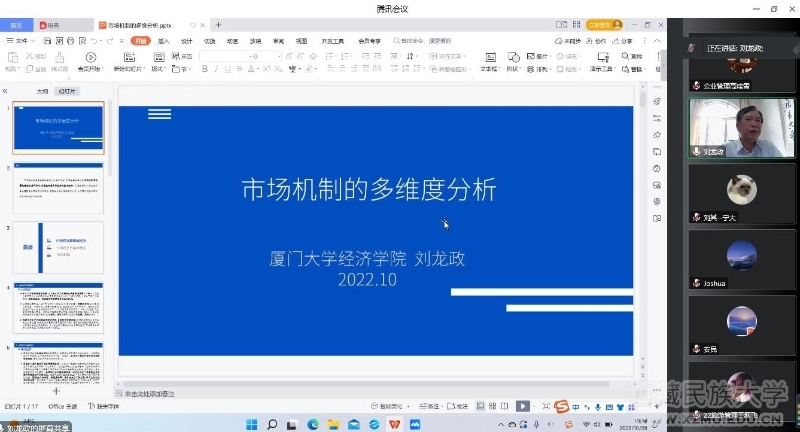Decrease font size

click(x=300, y=56)
